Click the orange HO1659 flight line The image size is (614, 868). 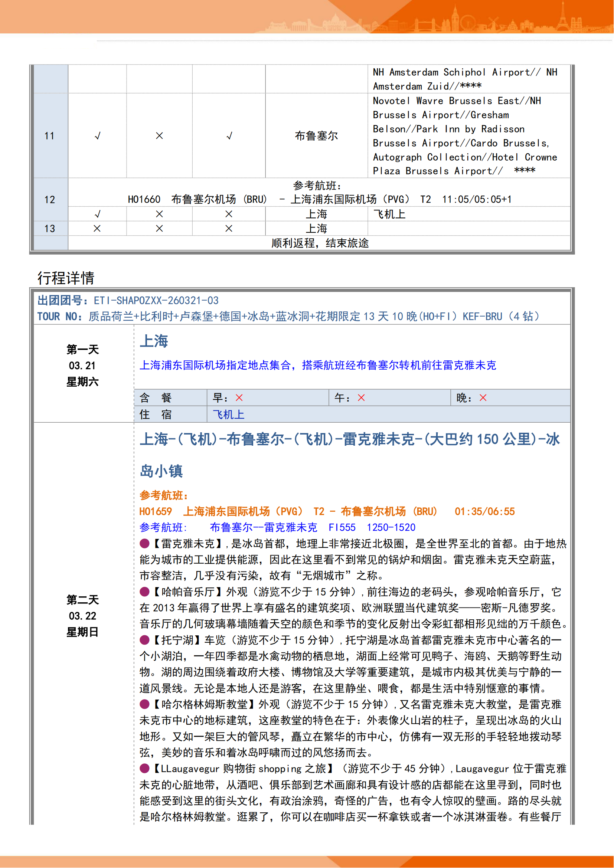(x=327, y=511)
